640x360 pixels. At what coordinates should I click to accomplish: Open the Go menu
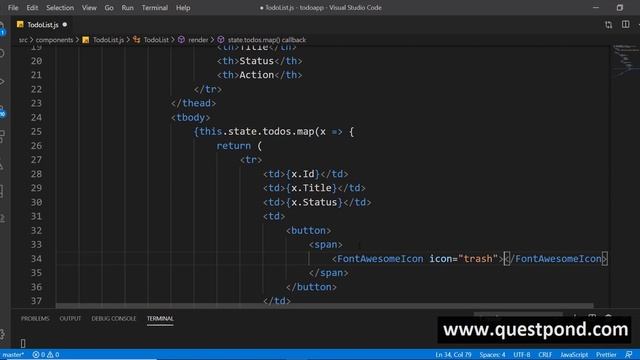(109, 8)
